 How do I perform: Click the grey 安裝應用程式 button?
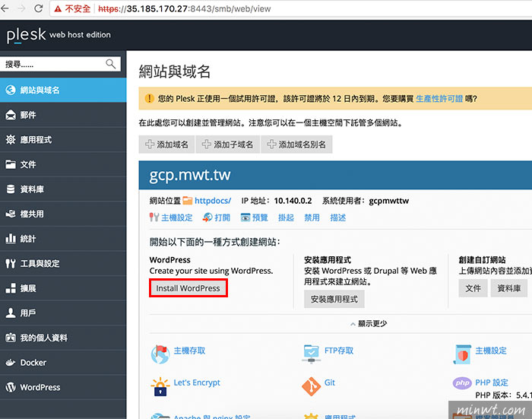(334, 299)
